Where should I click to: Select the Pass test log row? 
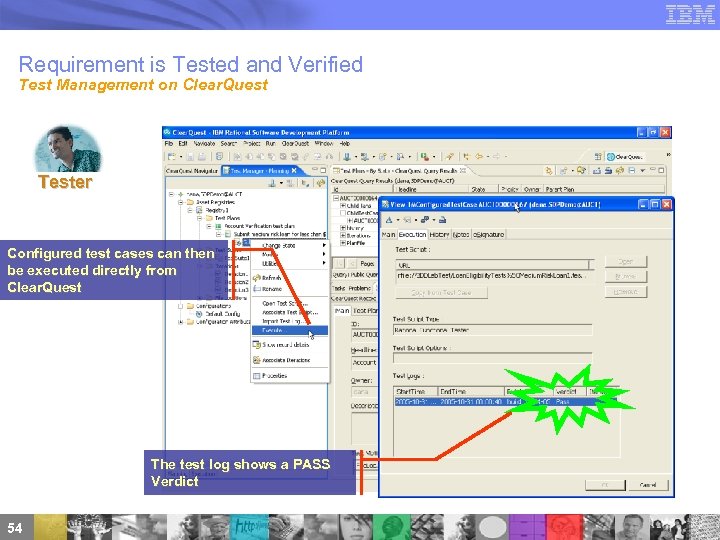point(507,402)
